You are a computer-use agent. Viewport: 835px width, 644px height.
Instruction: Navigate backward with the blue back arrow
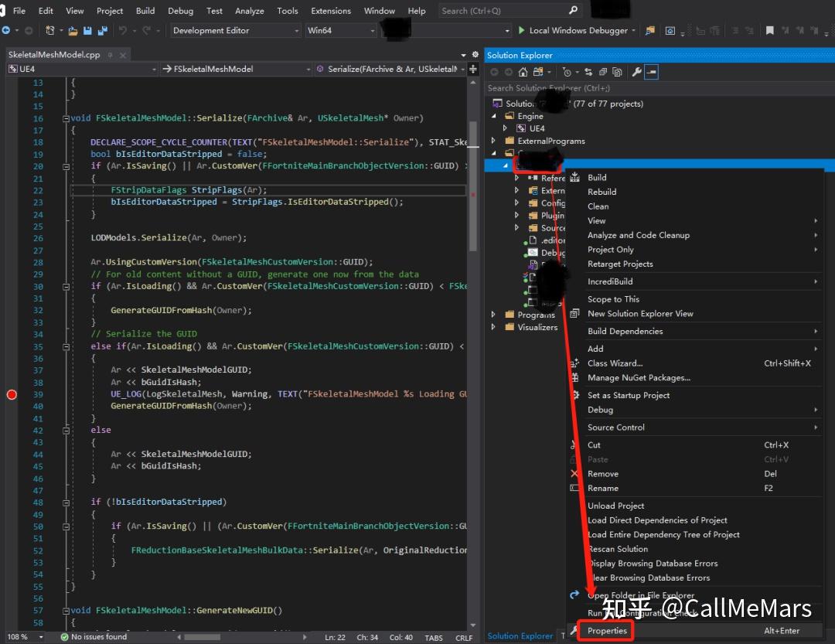click(6, 30)
